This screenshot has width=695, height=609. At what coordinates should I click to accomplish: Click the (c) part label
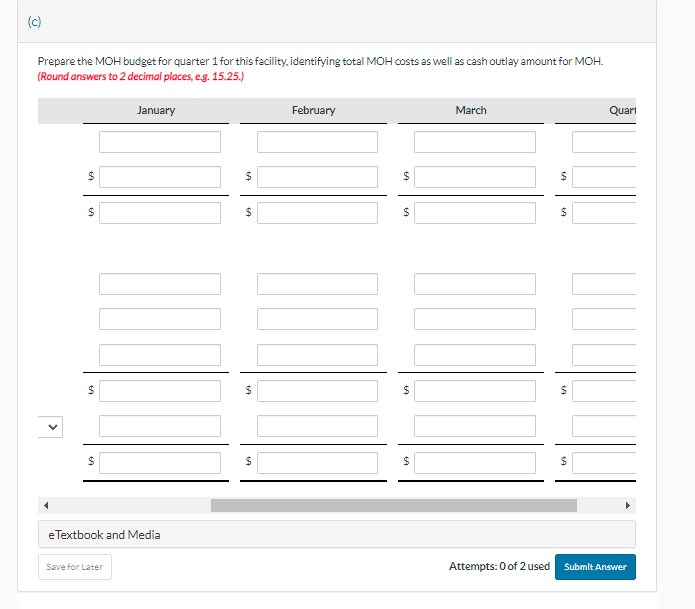point(34,21)
